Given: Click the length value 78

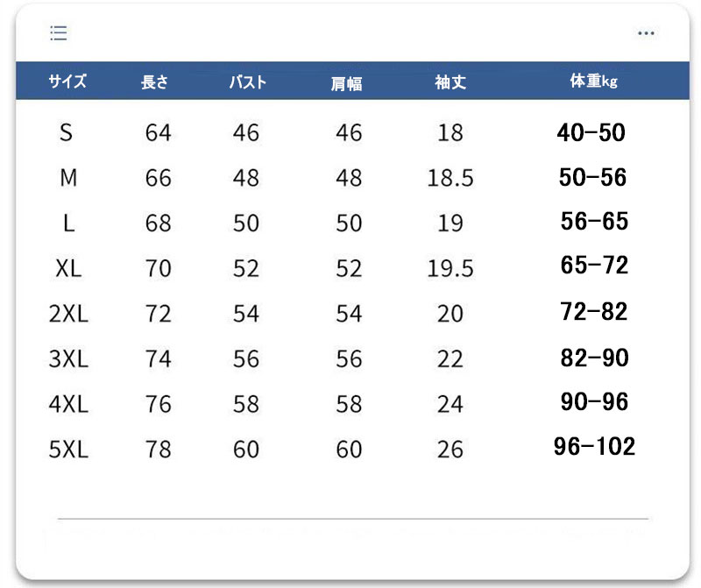Looking at the screenshot, I should pos(158,450).
